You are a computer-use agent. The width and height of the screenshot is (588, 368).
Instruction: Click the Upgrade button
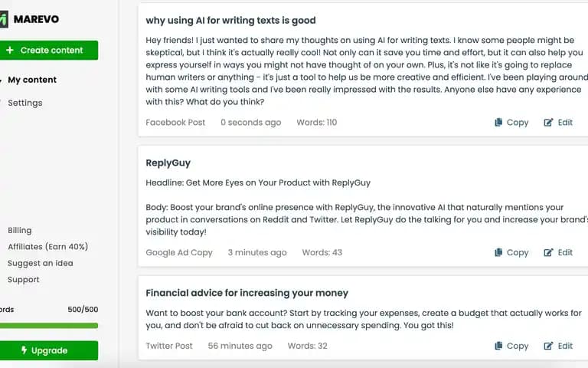pos(49,350)
